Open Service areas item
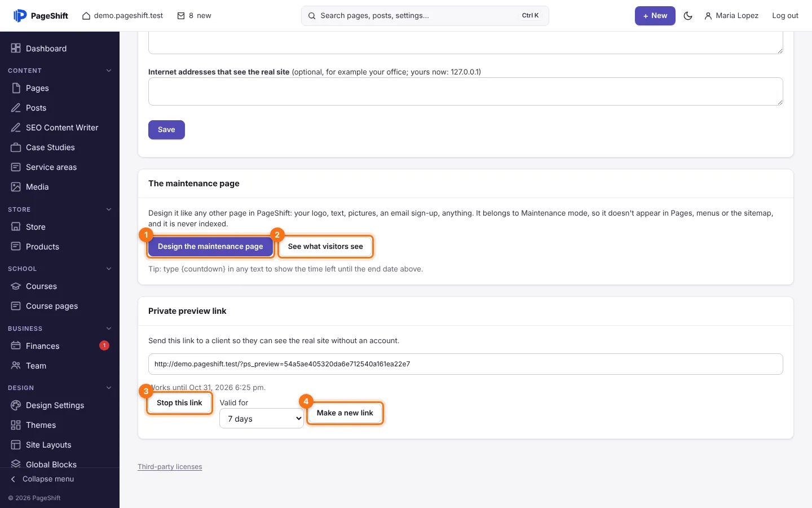The width and height of the screenshot is (812, 508). tap(60, 167)
